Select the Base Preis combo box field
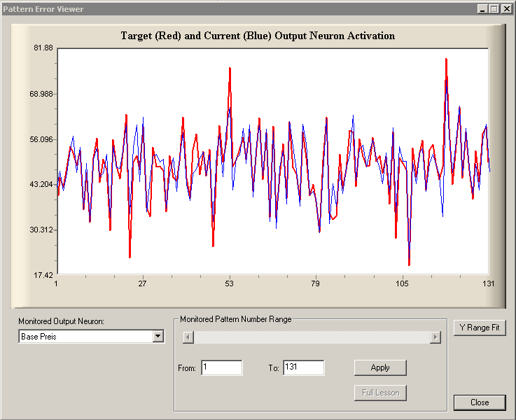This screenshot has width=516, height=420. (85, 337)
